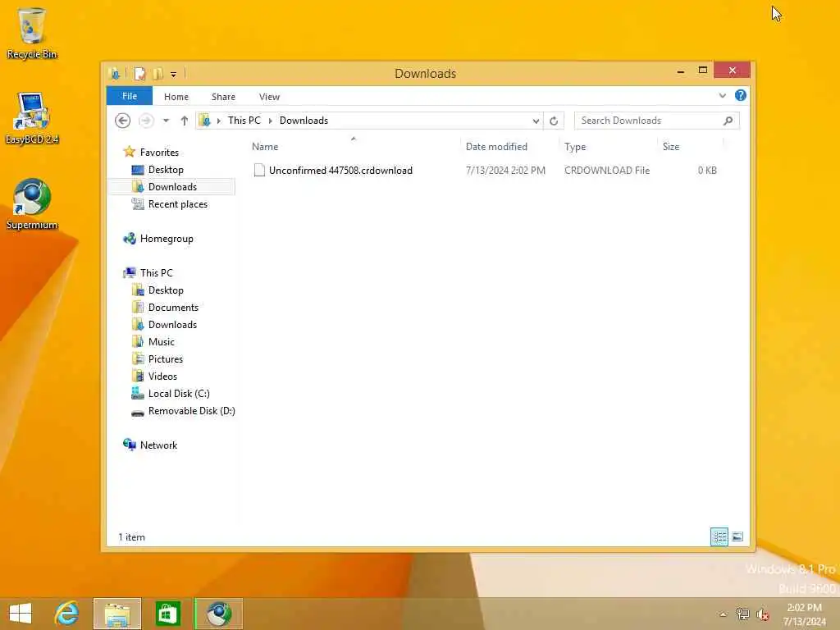The width and height of the screenshot is (840, 630).
Task: Open the File ribbon tab
Action: point(130,97)
